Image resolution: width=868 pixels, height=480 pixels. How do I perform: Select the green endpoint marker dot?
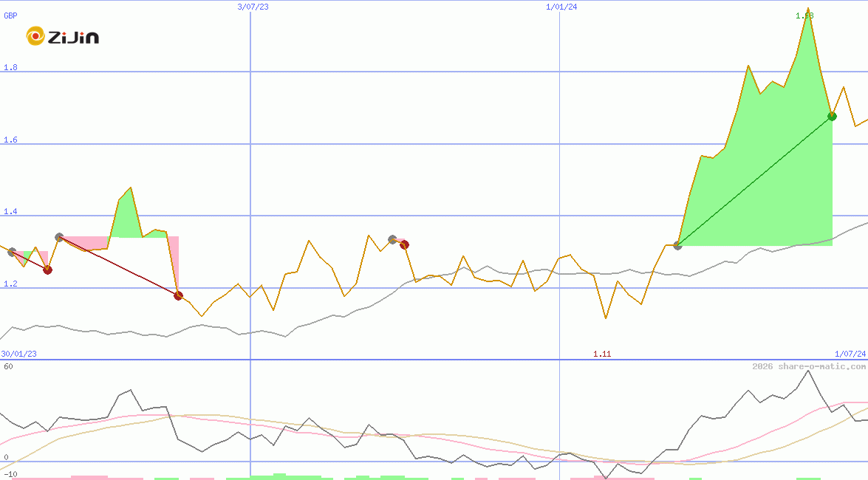(833, 116)
